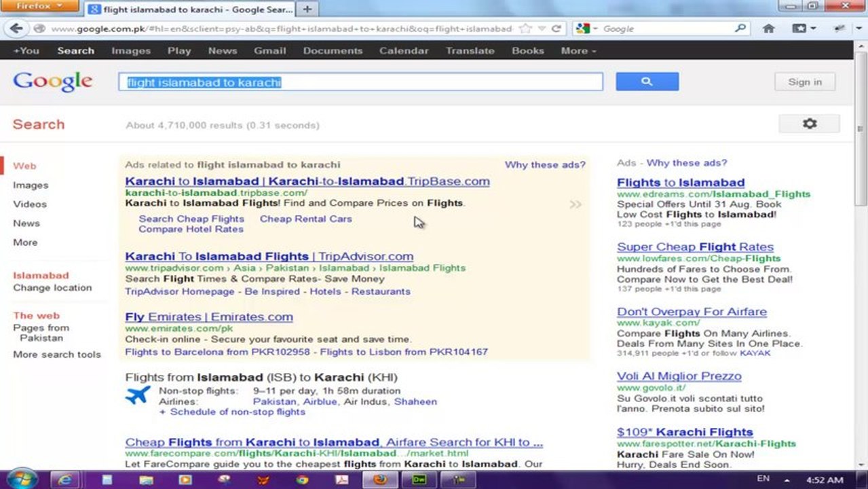
Task: Open Windows Explorer folder in the taskbar
Action: point(146,479)
